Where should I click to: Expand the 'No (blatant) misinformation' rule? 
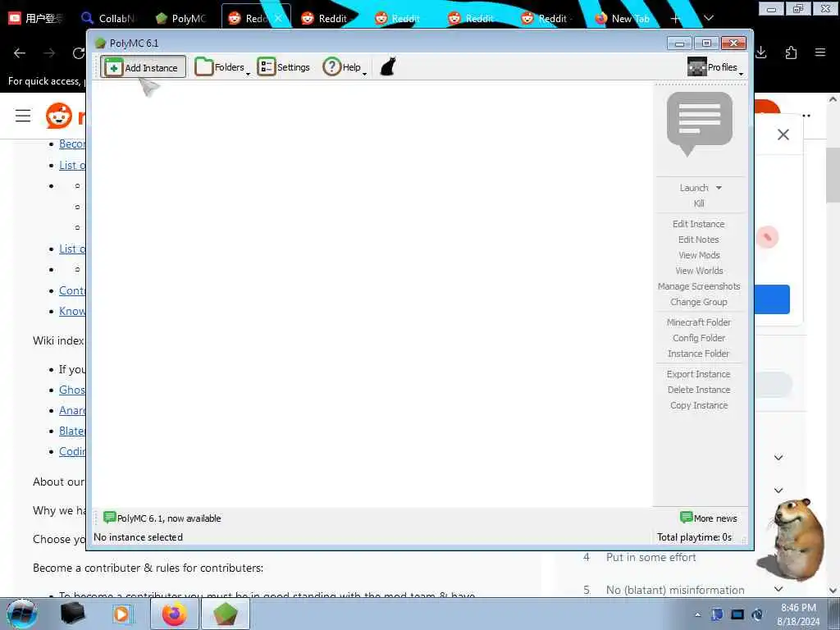pyautogui.click(x=778, y=589)
